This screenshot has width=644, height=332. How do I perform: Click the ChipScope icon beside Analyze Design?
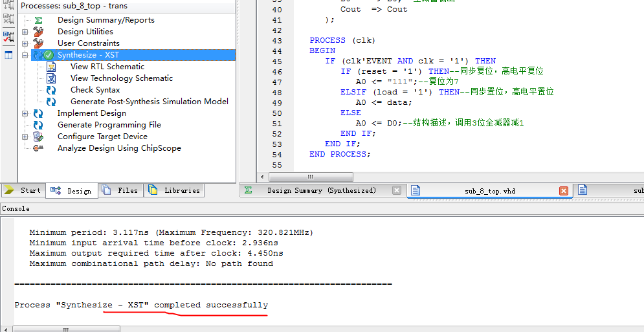coord(38,148)
